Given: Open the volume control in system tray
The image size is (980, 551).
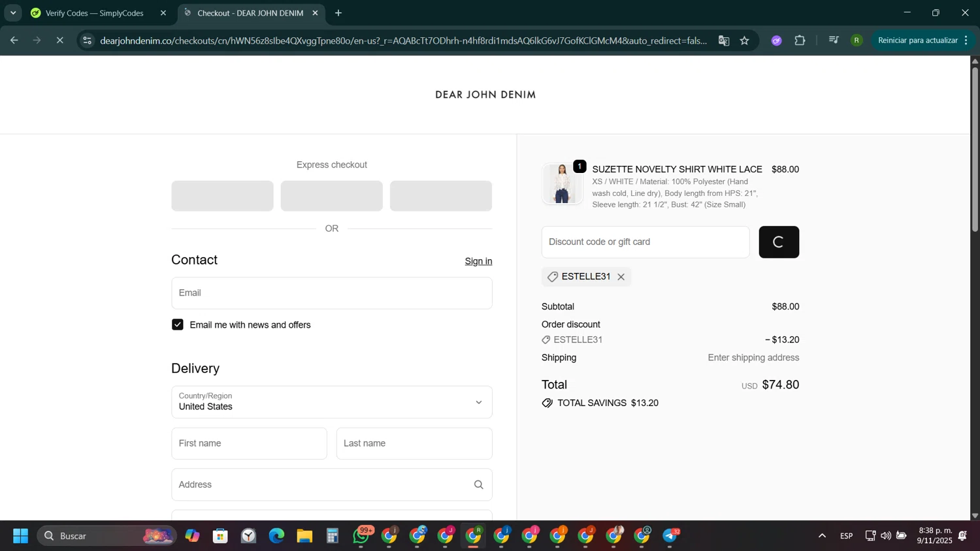Looking at the screenshot, I should tap(886, 536).
